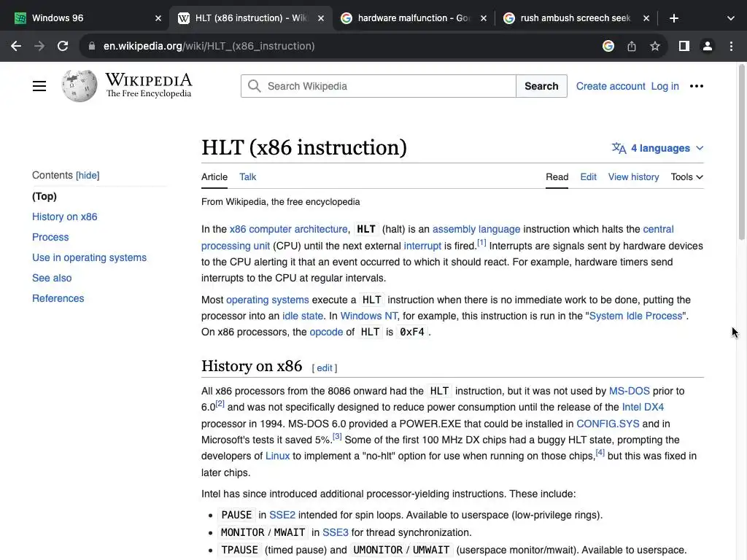This screenshot has height=560, width=747.
Task: Bookmark page with star icon
Action: [655, 46]
